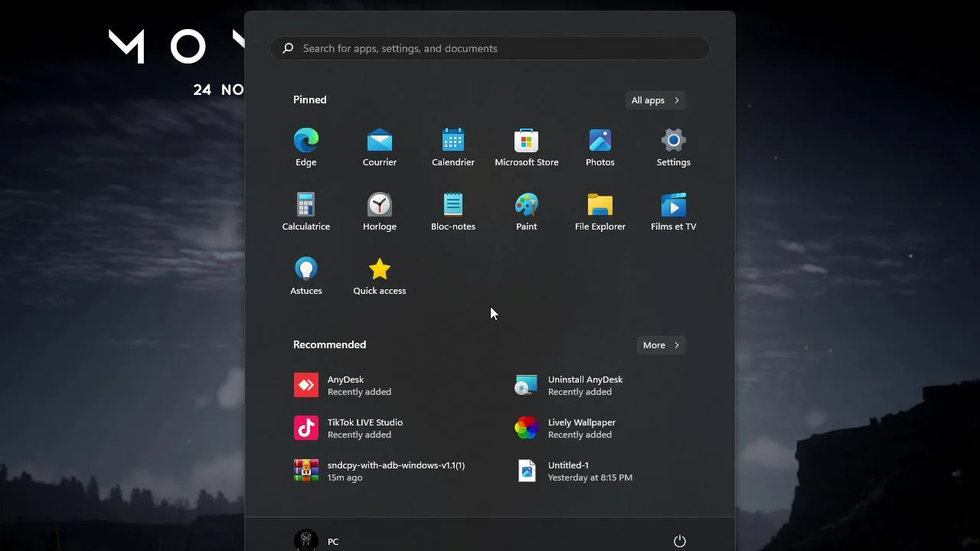Open the Calculatrice app
The image size is (980, 551).
(306, 205)
